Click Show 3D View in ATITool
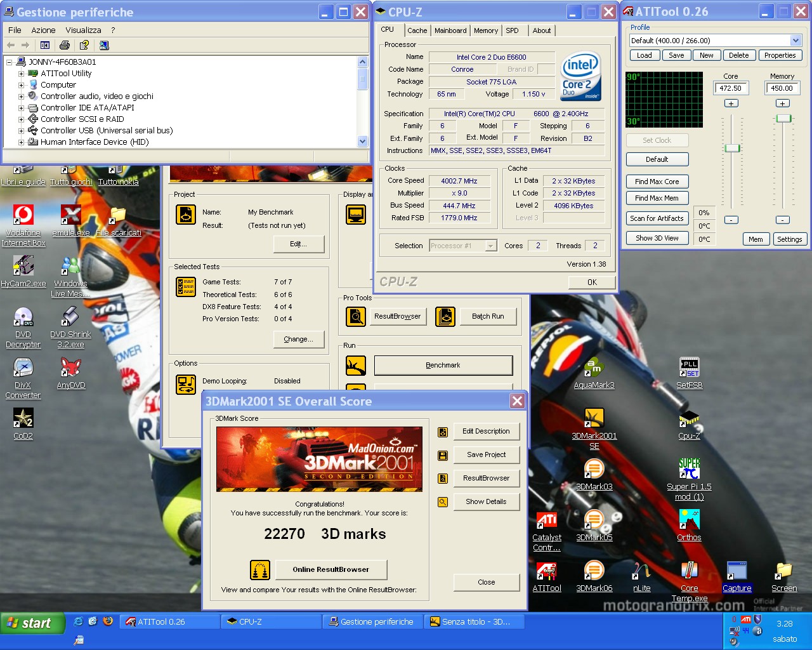This screenshot has width=812, height=650. [657, 238]
